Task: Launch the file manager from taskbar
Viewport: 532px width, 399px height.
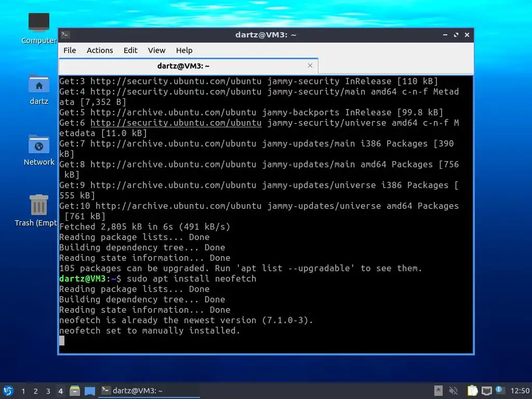Action: coord(75,391)
